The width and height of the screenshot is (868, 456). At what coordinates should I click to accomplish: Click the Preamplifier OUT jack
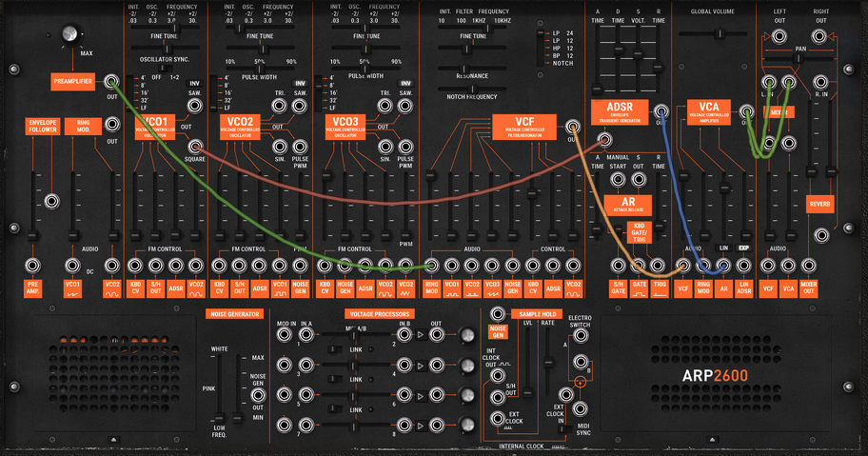coord(111,82)
